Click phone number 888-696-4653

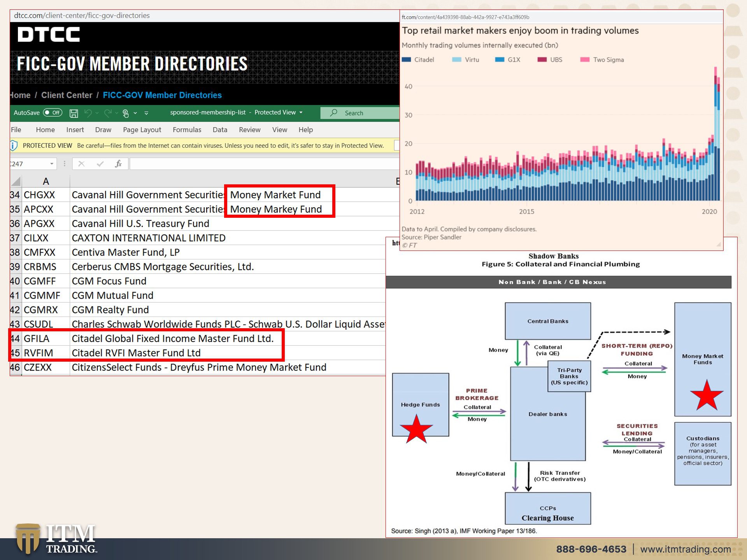pos(591,549)
